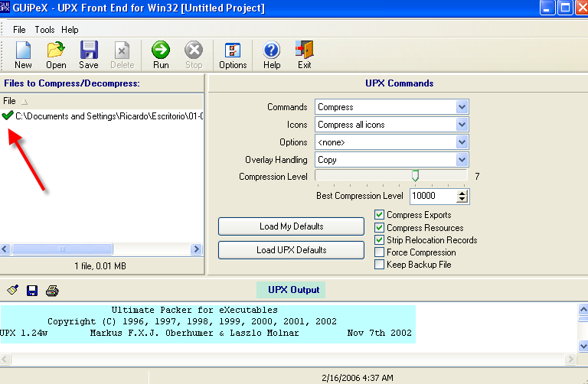The image size is (588, 384).
Task: Click the Load UPX Defaults button
Action: point(291,250)
